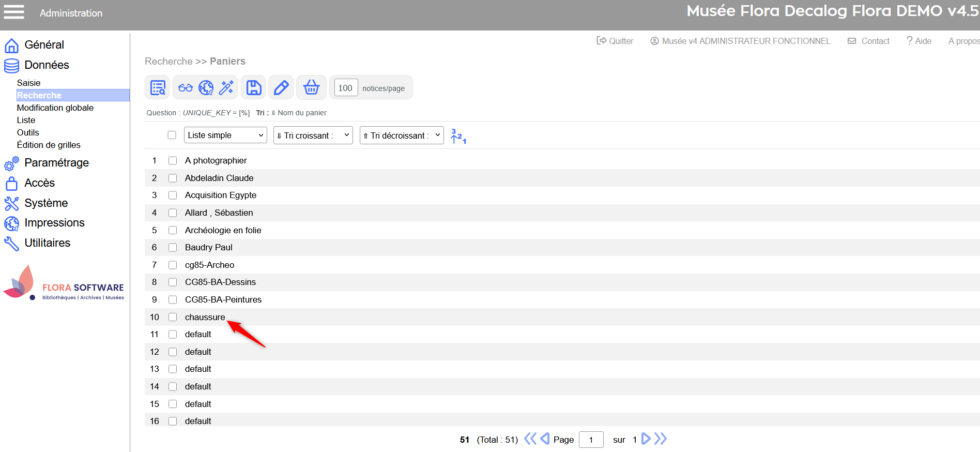Screen dimensions: 980x452
Task: Click the pencil edit icon
Action: pos(281,87)
